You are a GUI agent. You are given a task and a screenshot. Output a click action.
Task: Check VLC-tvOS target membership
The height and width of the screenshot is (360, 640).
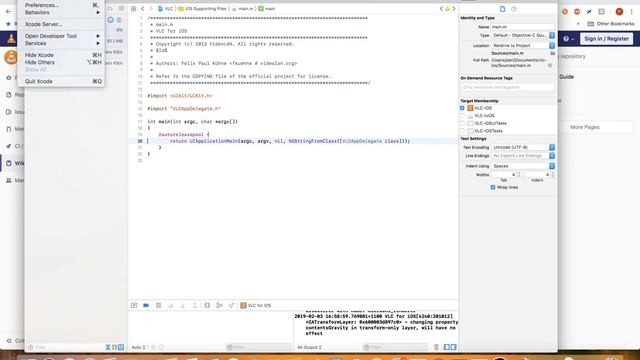462,116
